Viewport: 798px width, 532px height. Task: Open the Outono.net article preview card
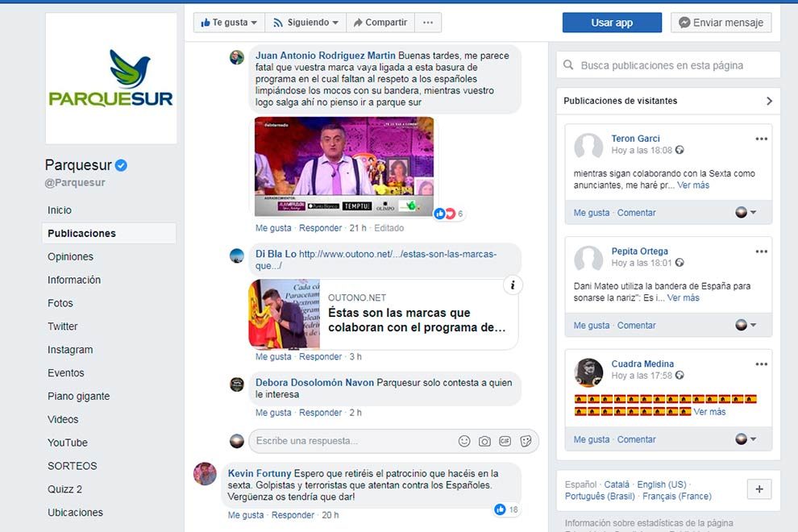(384, 314)
